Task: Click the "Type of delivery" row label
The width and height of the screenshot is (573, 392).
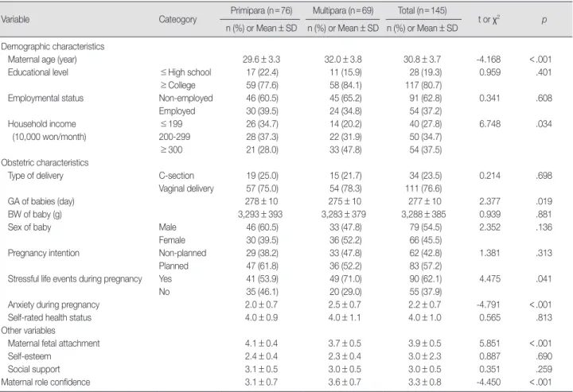Action: (x=36, y=176)
